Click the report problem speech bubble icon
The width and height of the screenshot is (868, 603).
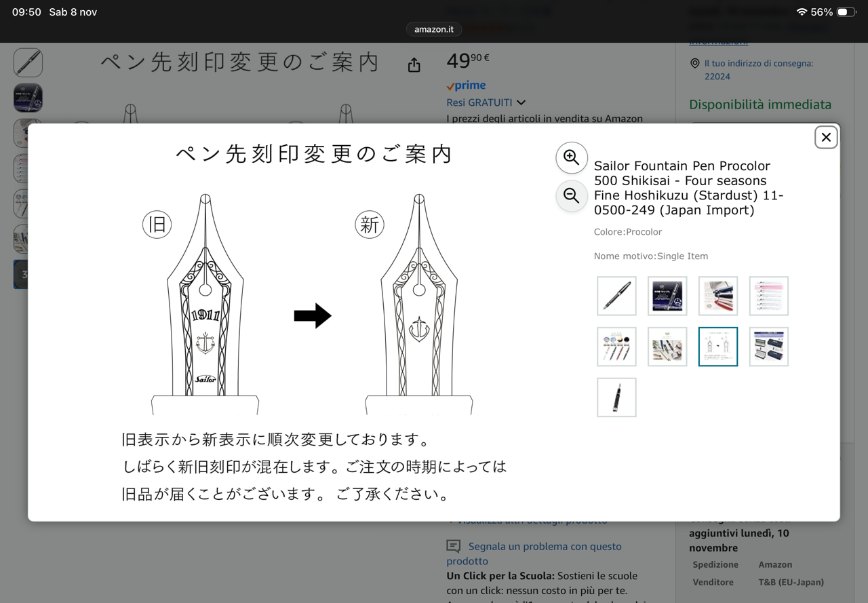point(453,547)
